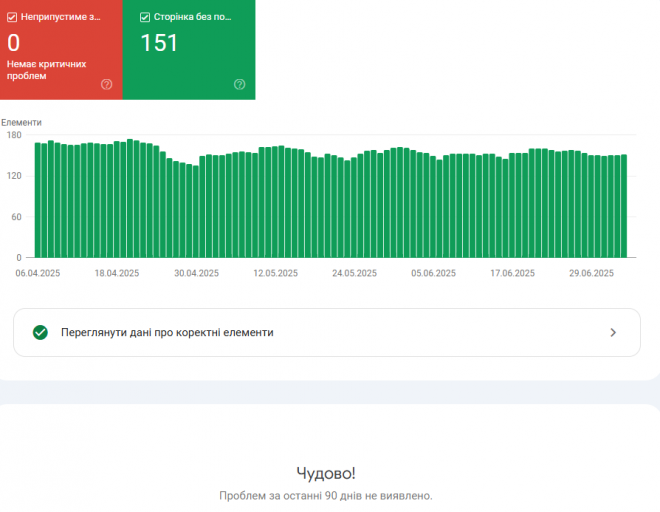
Task: Click the chart date label 05.06.2025
Action: click(434, 273)
